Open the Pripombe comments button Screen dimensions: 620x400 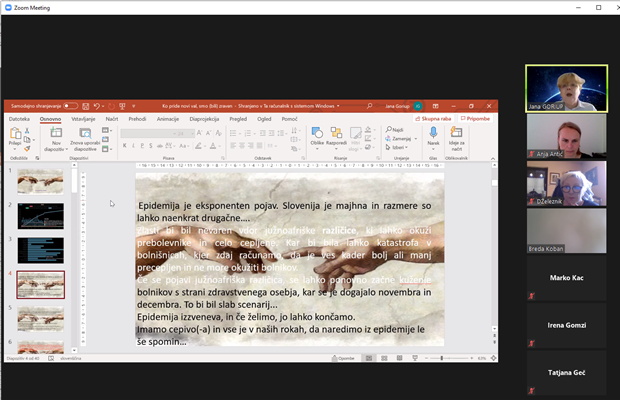coord(475,119)
